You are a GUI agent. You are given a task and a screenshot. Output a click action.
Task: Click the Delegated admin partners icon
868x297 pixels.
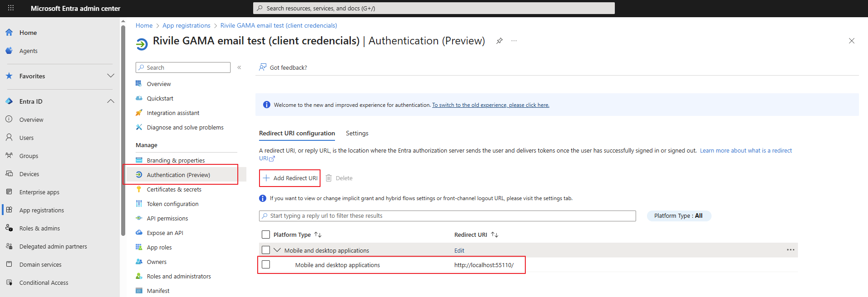[x=9, y=246]
